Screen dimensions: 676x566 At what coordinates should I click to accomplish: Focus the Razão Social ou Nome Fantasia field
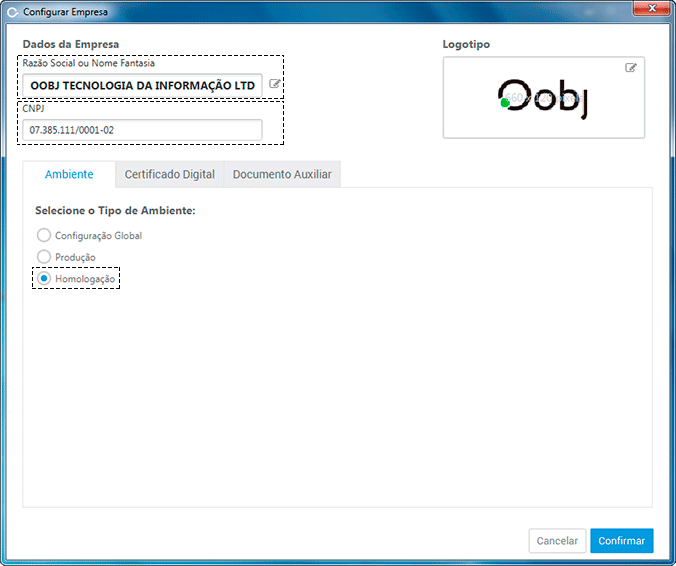pos(142,85)
